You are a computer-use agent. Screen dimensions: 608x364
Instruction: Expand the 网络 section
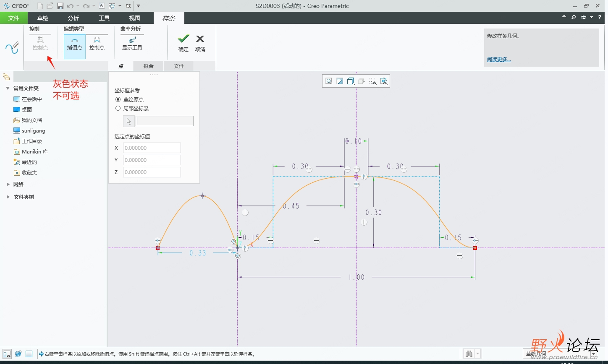[x=8, y=184]
